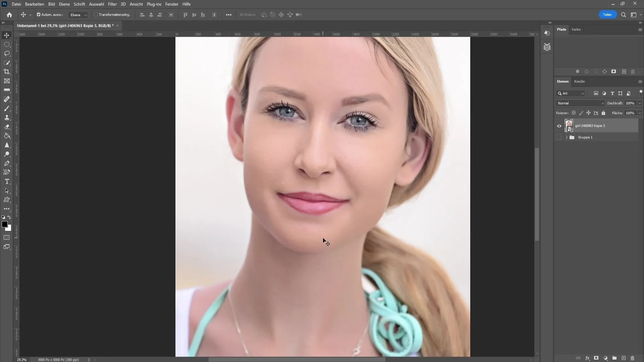The image size is (644, 362).
Task: Open the Ebene menu in menu bar
Action: (64, 4)
